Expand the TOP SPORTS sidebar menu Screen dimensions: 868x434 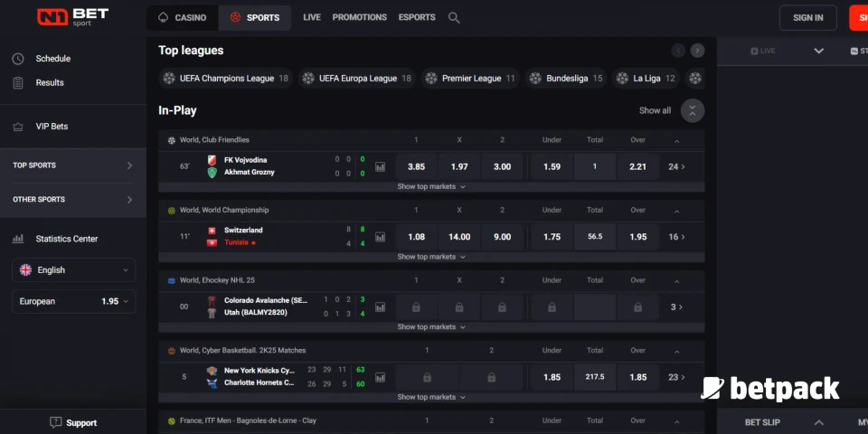[x=73, y=165]
